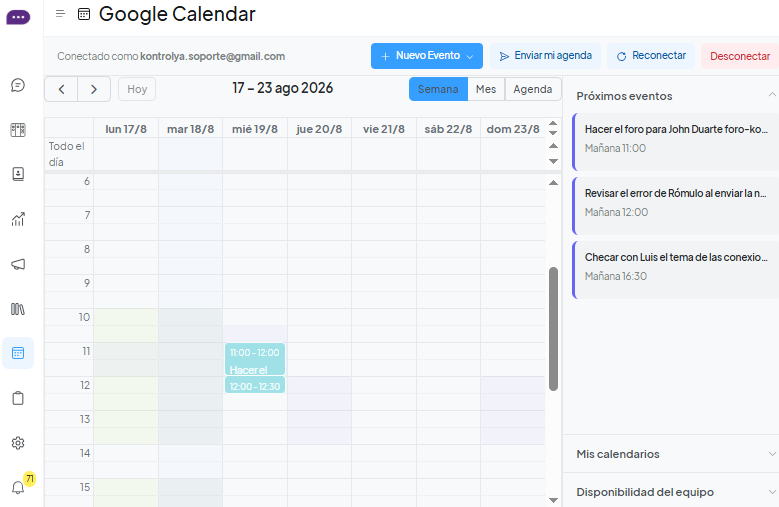Open the 11:00 - 12:00 calendar event
Image resolution: width=779 pixels, height=507 pixels.
tap(255, 359)
